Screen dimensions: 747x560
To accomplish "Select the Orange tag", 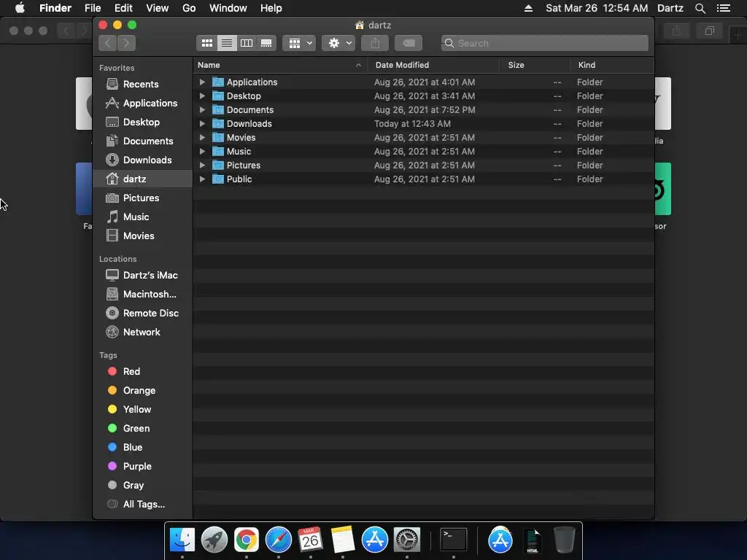I will (142, 391).
